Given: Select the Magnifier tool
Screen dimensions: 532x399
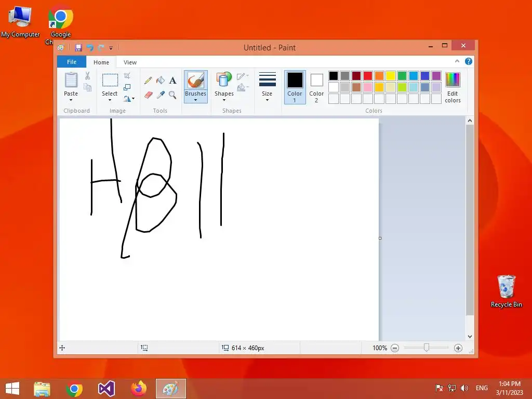Looking at the screenshot, I should [x=172, y=95].
